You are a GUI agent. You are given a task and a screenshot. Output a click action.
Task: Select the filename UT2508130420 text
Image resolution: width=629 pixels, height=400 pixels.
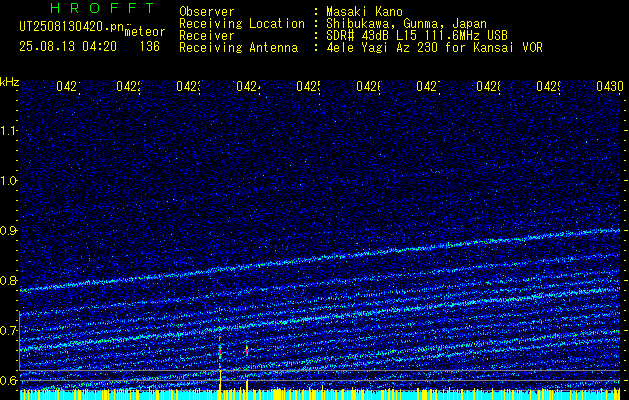click(69, 26)
